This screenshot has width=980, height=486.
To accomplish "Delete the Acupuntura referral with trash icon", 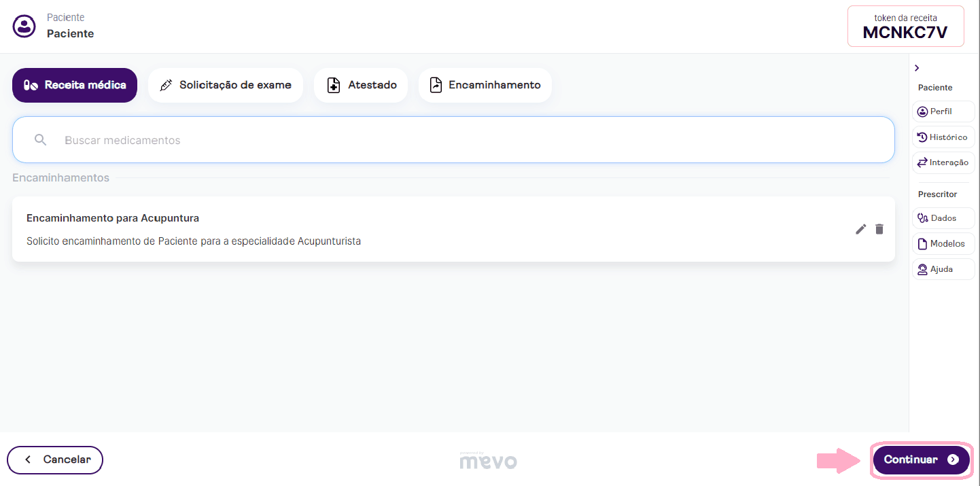I will (x=879, y=229).
